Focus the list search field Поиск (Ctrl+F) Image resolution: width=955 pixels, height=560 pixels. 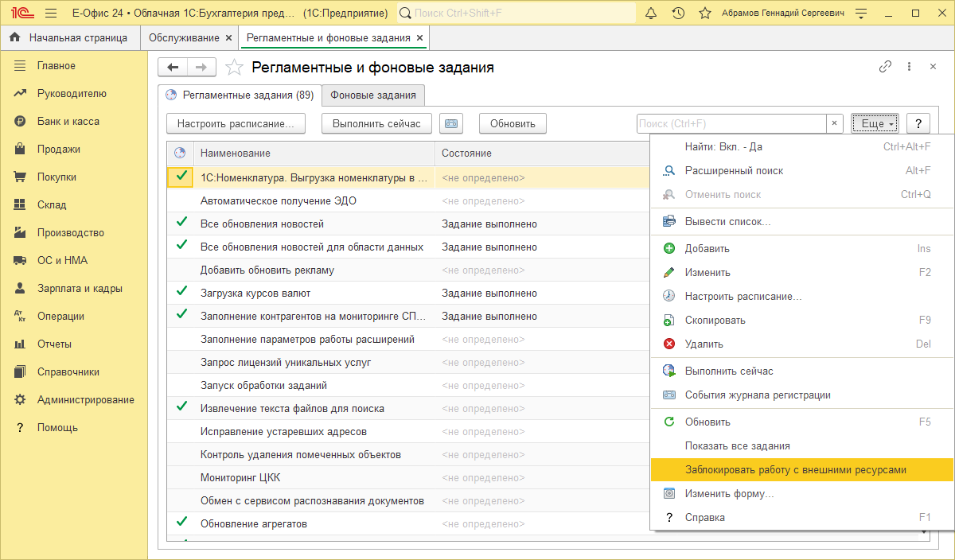[732, 123]
